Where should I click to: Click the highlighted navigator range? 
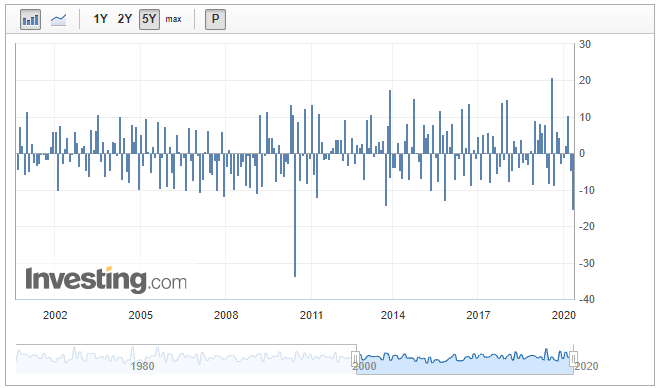(x=465, y=359)
